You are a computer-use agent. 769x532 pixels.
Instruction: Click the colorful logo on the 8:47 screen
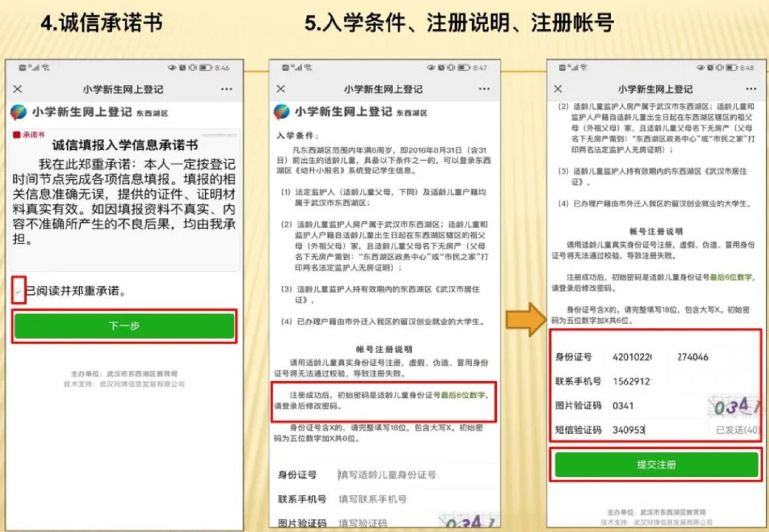[281, 112]
